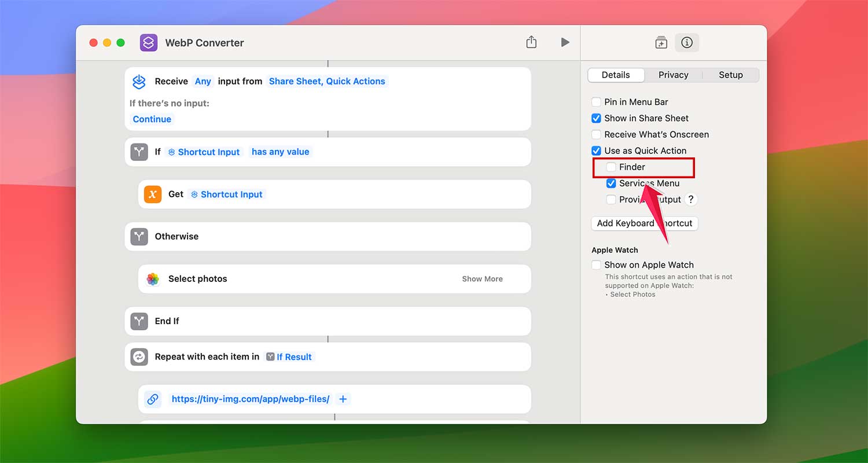Screen dimensions: 868x463
Task: Open the Share Sheet, Quick Actions selector
Action: click(327, 81)
